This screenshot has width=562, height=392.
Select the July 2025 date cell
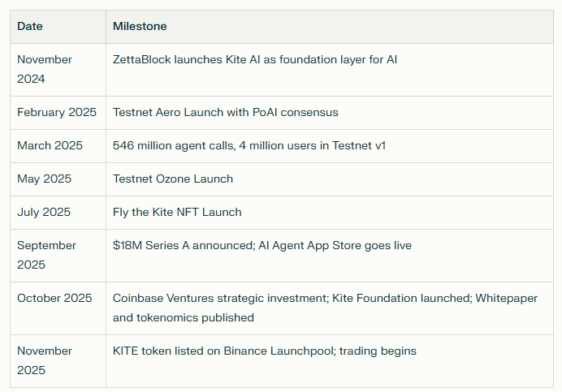44,213
